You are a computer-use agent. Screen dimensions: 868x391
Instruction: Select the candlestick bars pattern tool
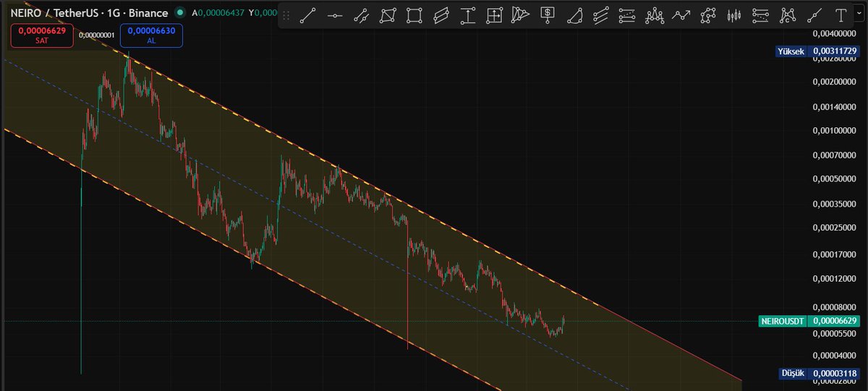point(735,15)
